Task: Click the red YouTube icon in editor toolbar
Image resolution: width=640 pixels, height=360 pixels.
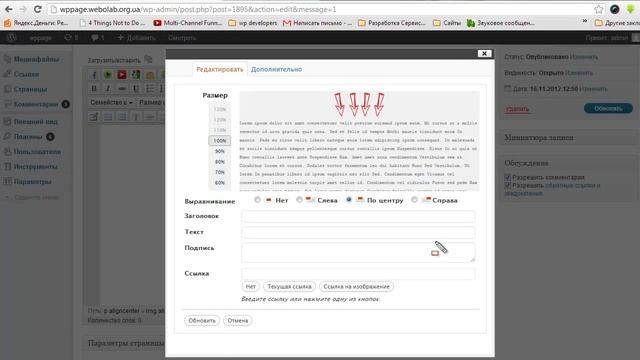Action: click(122, 75)
